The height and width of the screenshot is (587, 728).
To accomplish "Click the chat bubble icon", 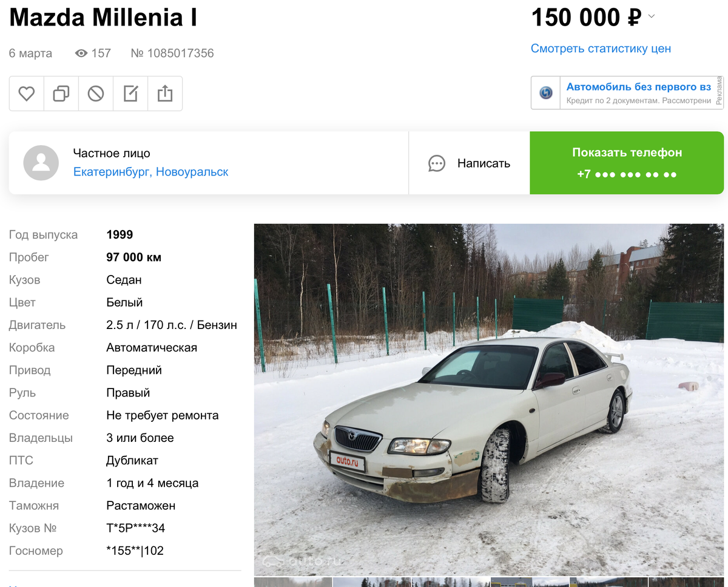I will point(437,163).
